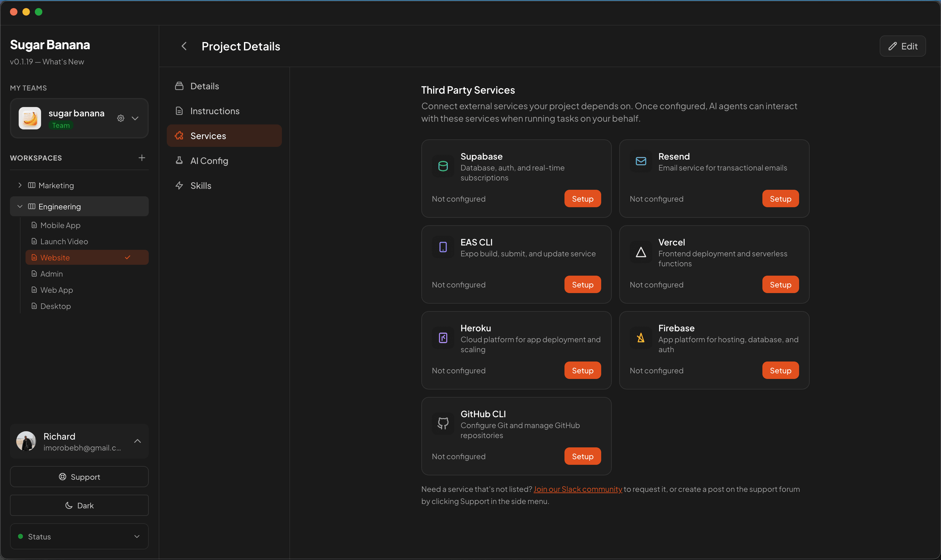Image resolution: width=941 pixels, height=560 pixels.
Task: Click the lifebuoy Support icon
Action: (x=63, y=477)
